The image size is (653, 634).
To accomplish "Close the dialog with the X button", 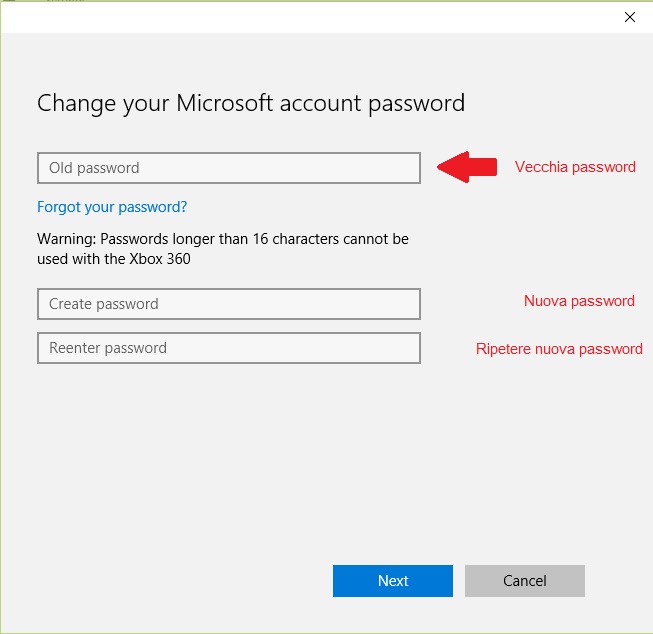I will coord(630,17).
